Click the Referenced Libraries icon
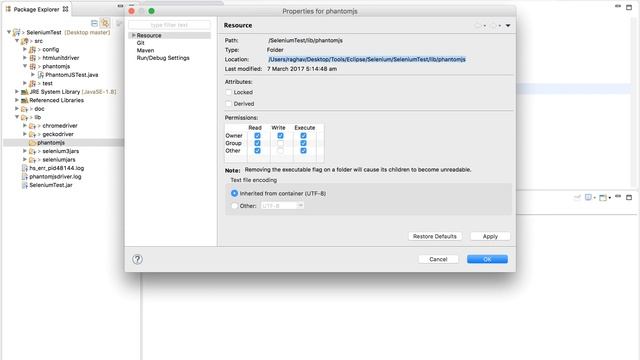Viewport: 640px width, 360px height. 24,100
